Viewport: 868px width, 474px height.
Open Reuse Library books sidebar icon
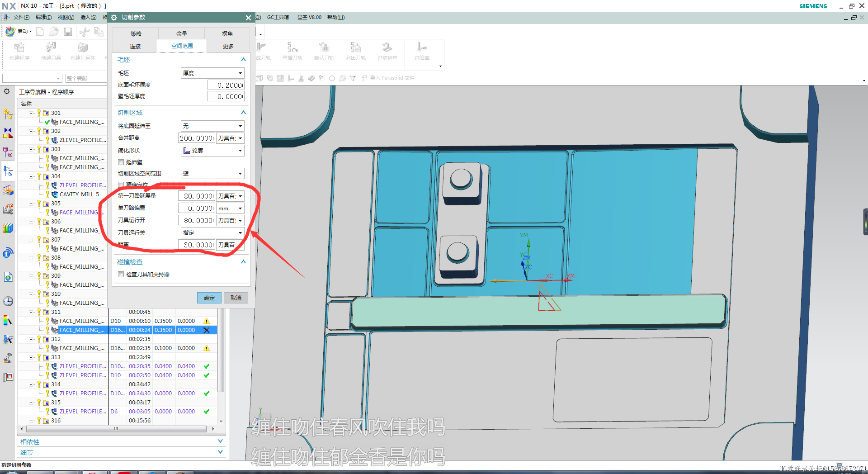(x=8, y=228)
